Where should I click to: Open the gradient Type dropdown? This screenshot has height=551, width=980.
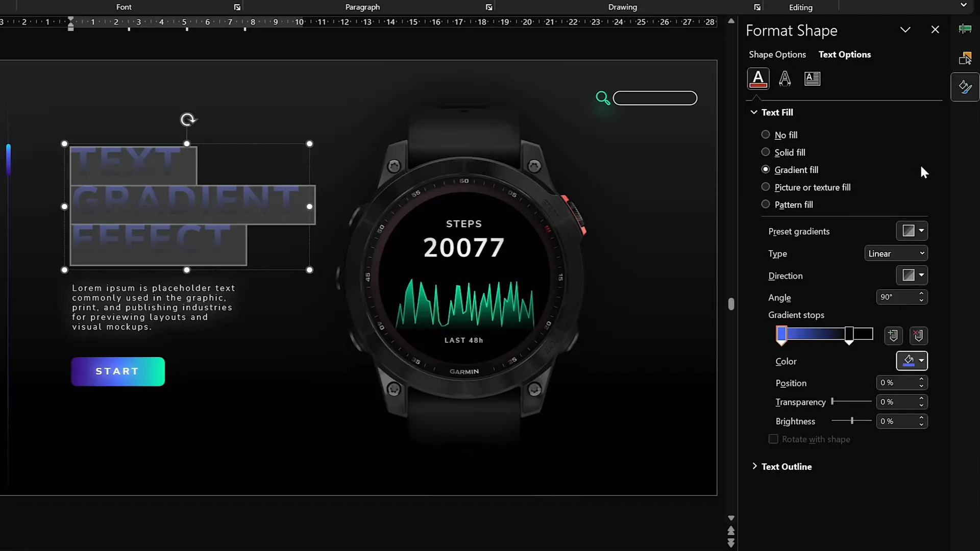click(896, 254)
